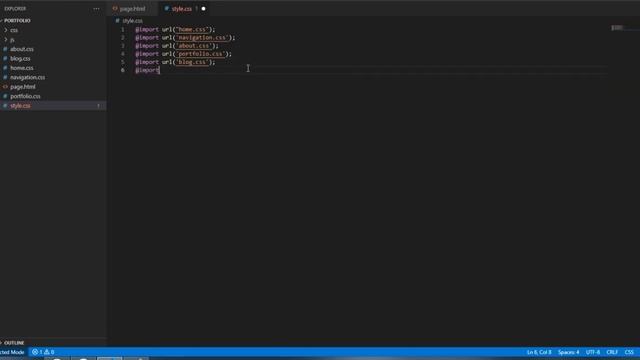This screenshot has height=360, width=640.
Task: Open the Explorer more actions ellipsis
Action: click(96, 9)
